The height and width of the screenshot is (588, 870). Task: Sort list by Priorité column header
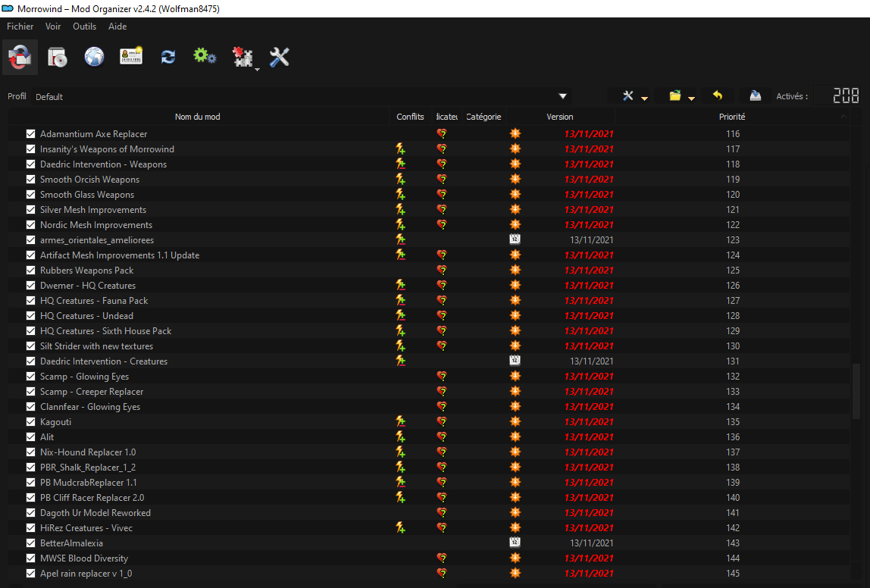(731, 117)
